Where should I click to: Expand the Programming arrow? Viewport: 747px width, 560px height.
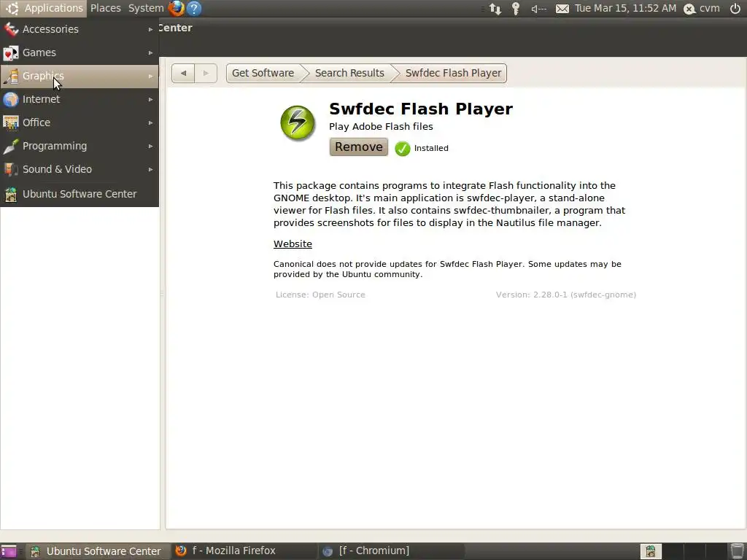[x=150, y=146]
